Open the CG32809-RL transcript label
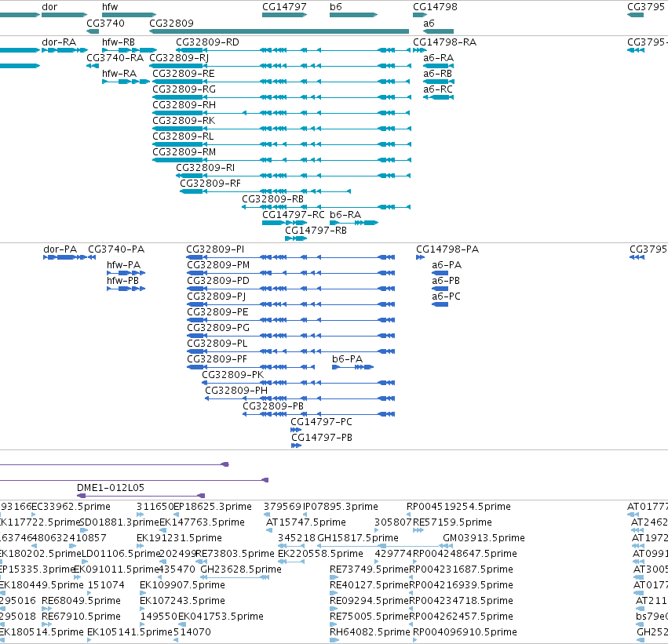This screenshot has height=644, width=668. 183,136
